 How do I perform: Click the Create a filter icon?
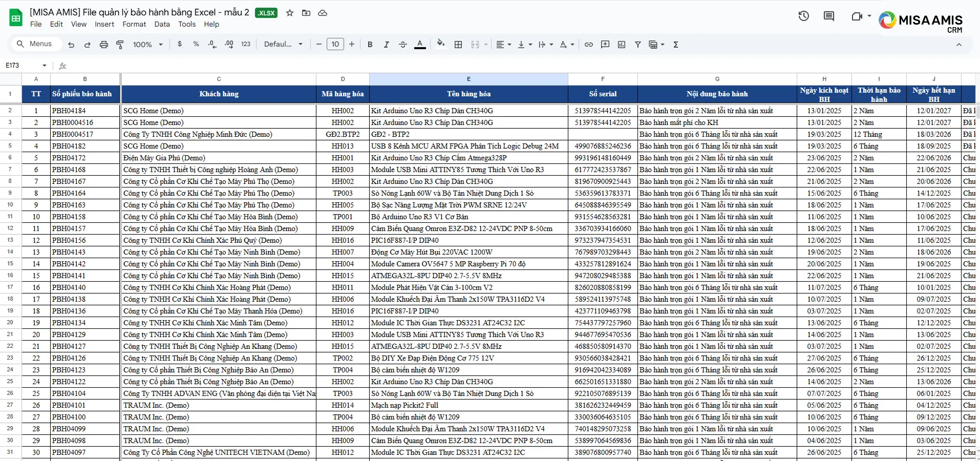pyautogui.click(x=638, y=45)
